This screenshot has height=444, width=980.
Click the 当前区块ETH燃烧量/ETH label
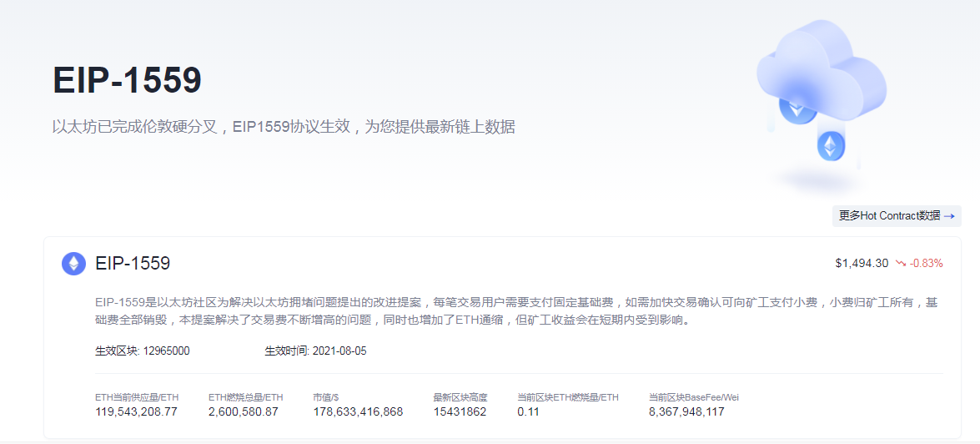[568, 397]
